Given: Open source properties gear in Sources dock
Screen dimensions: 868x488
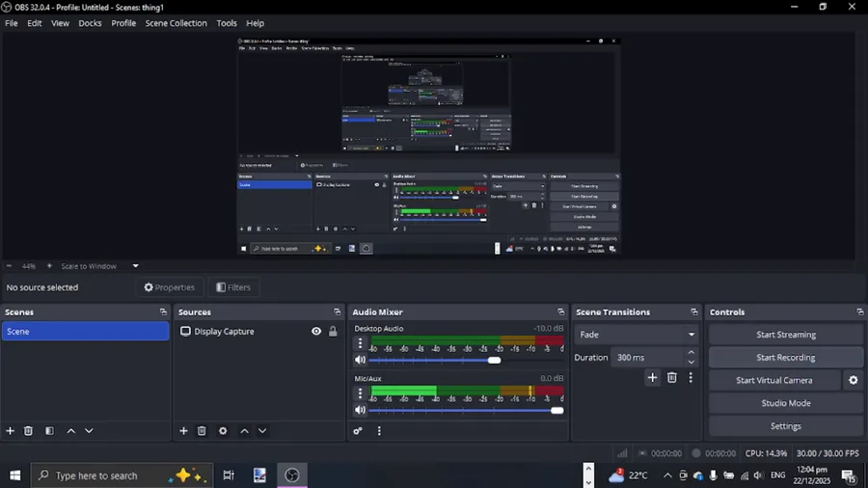Looking at the screenshot, I should tap(223, 431).
